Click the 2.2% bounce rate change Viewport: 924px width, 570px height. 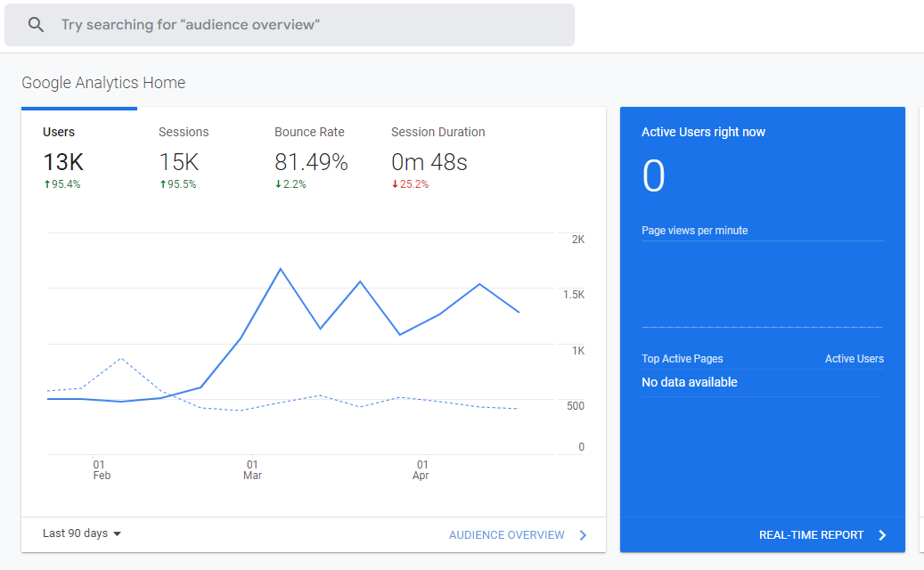coord(290,184)
